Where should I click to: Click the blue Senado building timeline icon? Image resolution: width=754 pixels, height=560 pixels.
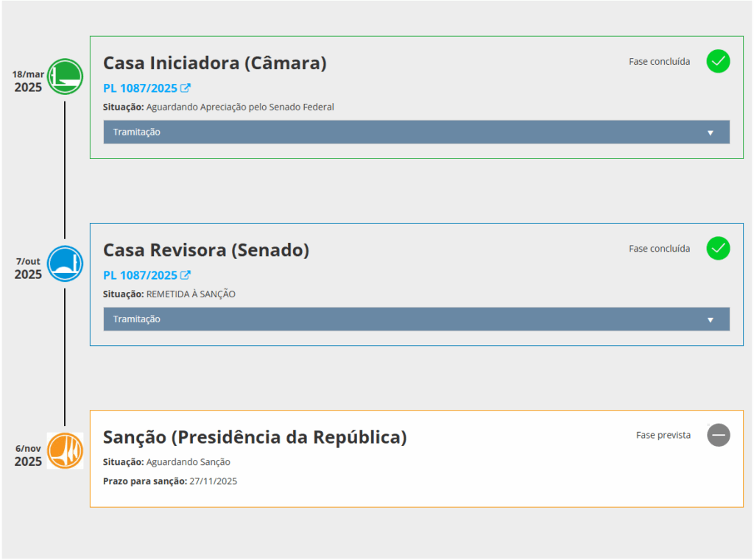[65, 263]
